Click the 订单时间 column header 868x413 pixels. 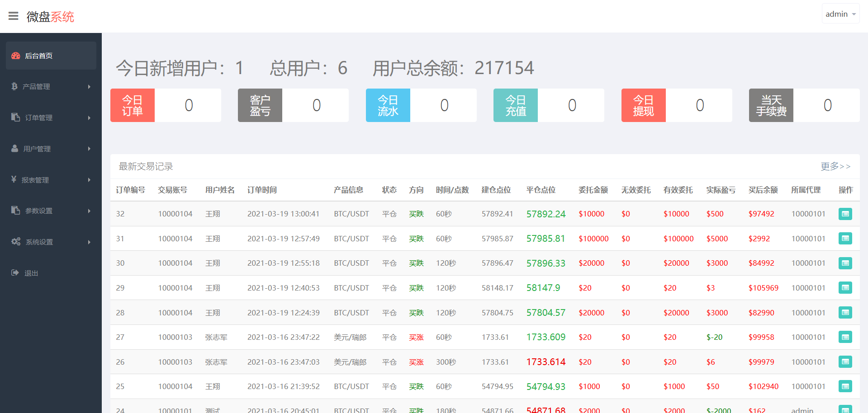point(262,190)
